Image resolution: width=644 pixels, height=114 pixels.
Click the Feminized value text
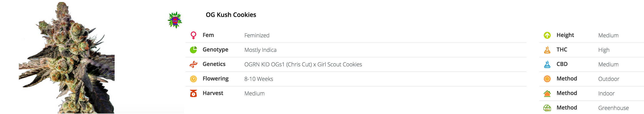[x=257, y=36]
